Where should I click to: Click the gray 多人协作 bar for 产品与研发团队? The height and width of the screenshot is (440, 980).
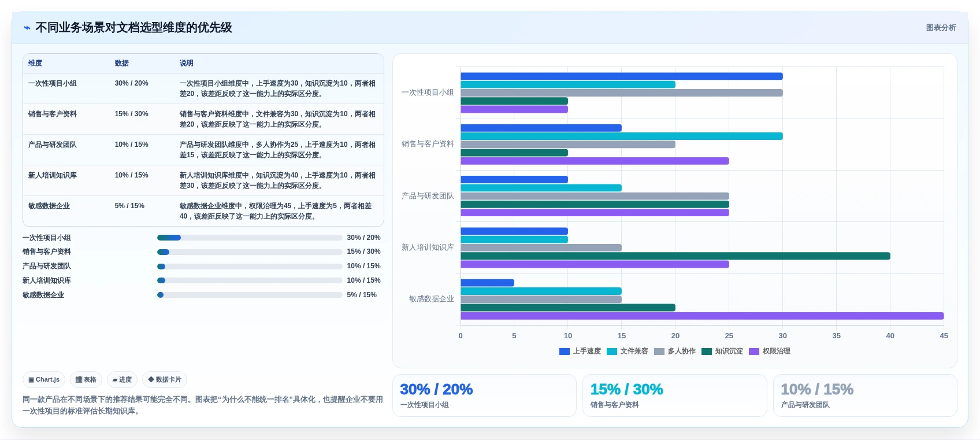click(x=595, y=196)
